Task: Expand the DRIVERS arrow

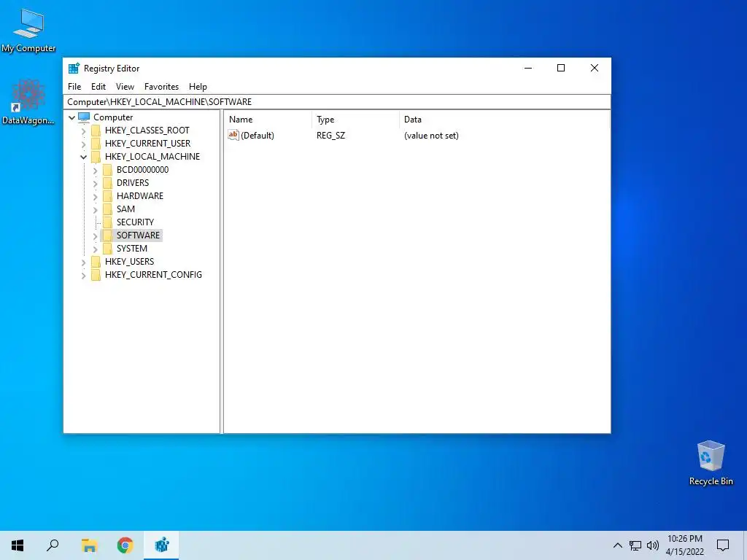Action: (x=96, y=183)
